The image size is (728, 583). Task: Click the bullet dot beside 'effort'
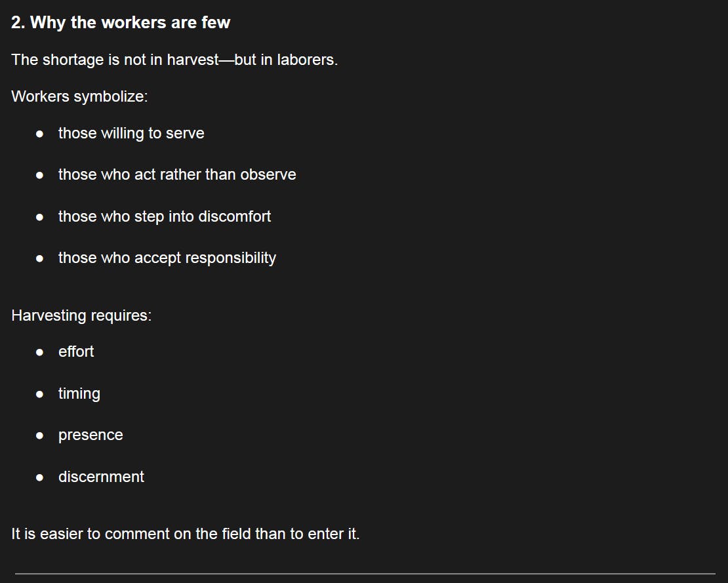point(39,353)
